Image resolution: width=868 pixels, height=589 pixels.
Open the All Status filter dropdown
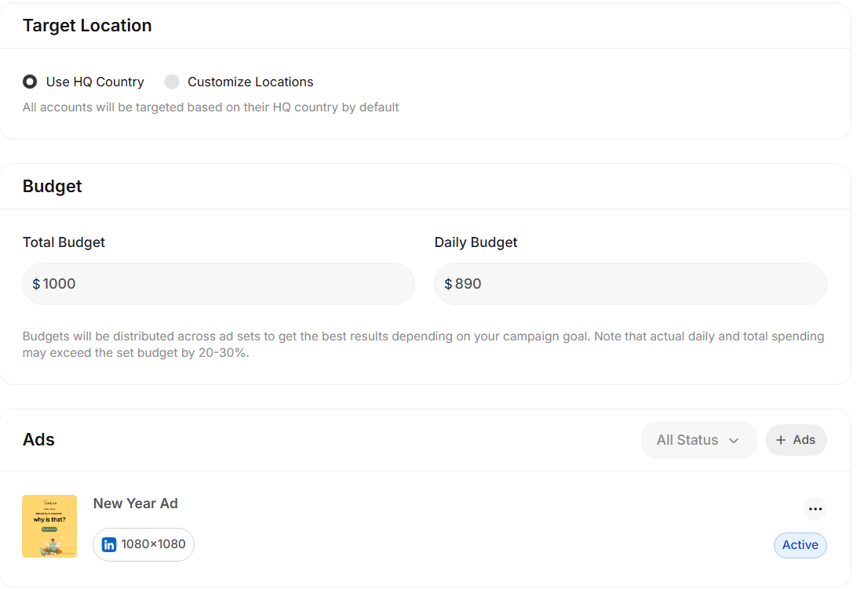click(698, 440)
